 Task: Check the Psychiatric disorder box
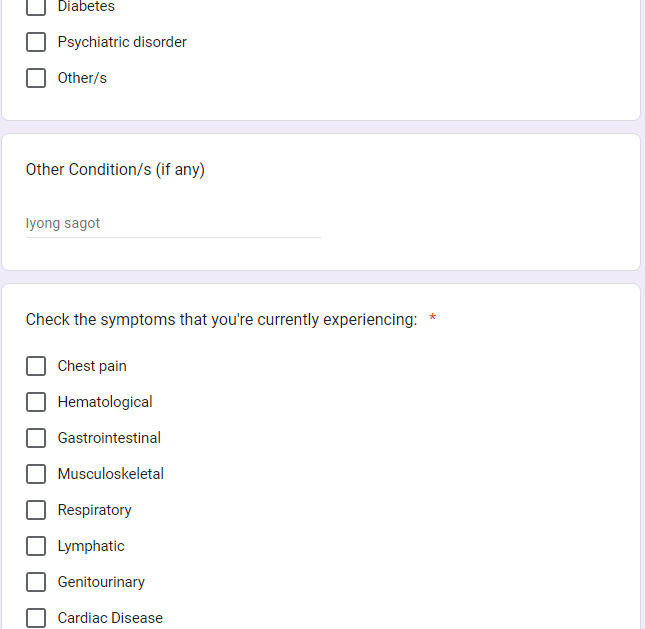pyautogui.click(x=36, y=42)
